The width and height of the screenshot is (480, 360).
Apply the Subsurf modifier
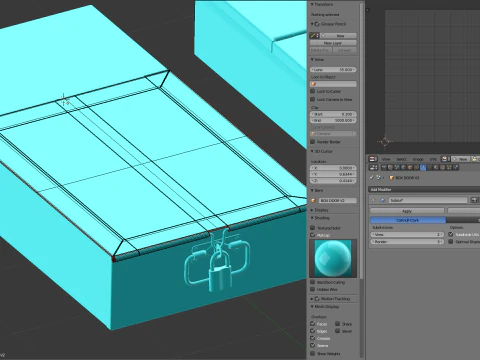(407, 211)
